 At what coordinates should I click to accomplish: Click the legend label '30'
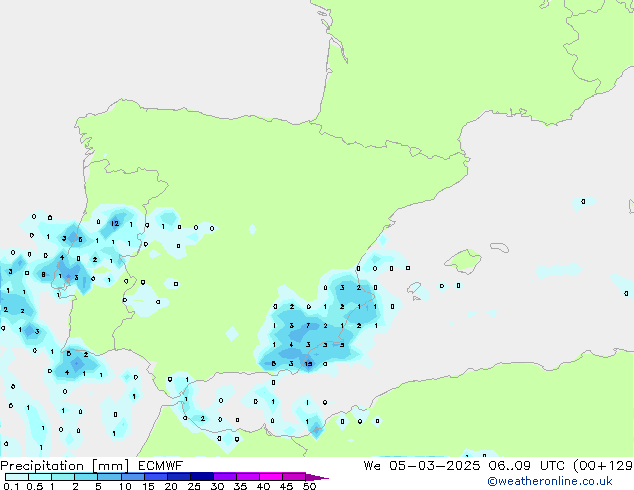pos(217,486)
